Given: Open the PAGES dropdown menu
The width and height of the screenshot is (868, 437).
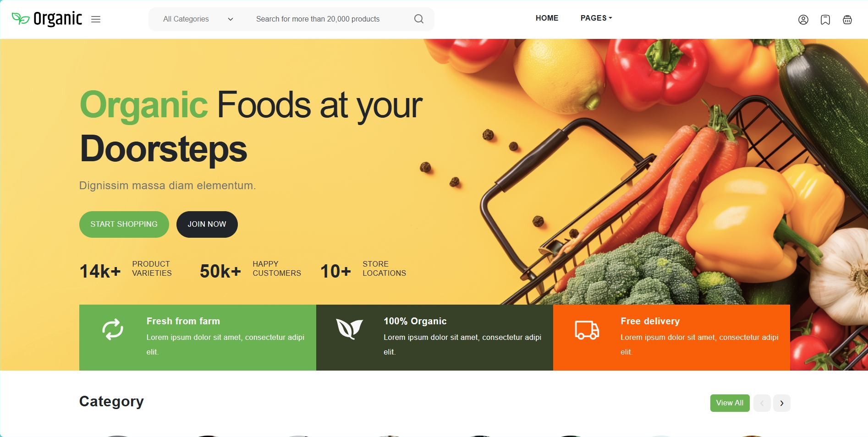Looking at the screenshot, I should 596,18.
